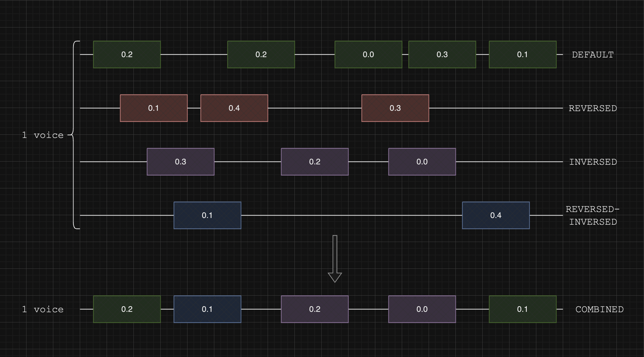644x357 pixels.
Task: Click "1 voice" label beside the curly brace
Action: tap(43, 135)
